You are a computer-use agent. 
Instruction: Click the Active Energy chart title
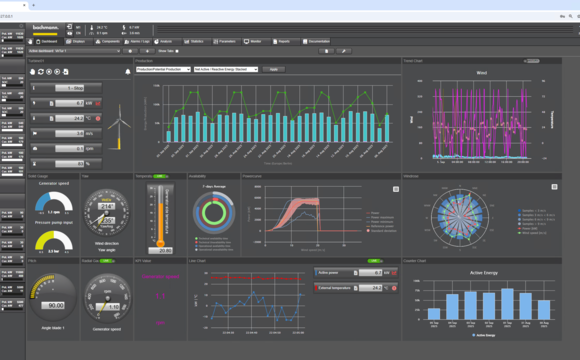[484, 273]
